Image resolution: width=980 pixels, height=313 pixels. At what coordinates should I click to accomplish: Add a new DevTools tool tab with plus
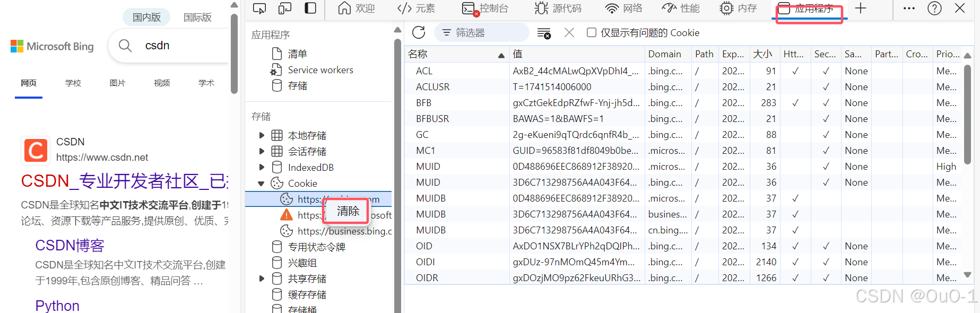click(861, 8)
